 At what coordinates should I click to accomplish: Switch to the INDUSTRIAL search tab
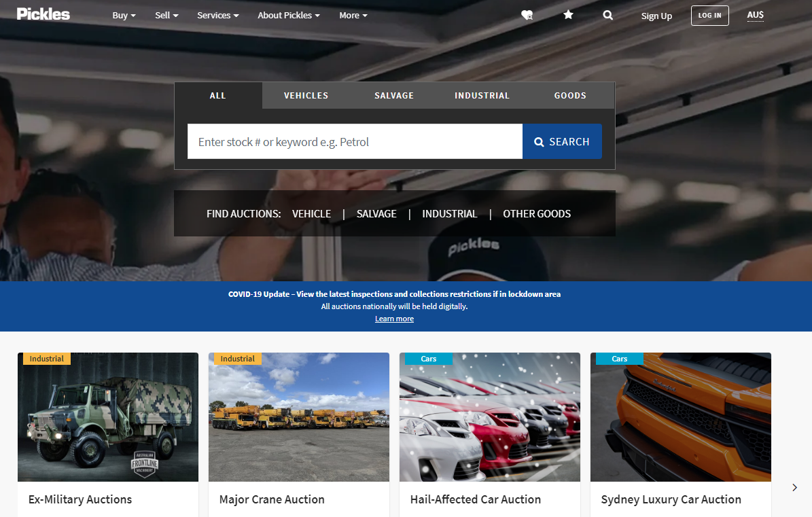(482, 96)
